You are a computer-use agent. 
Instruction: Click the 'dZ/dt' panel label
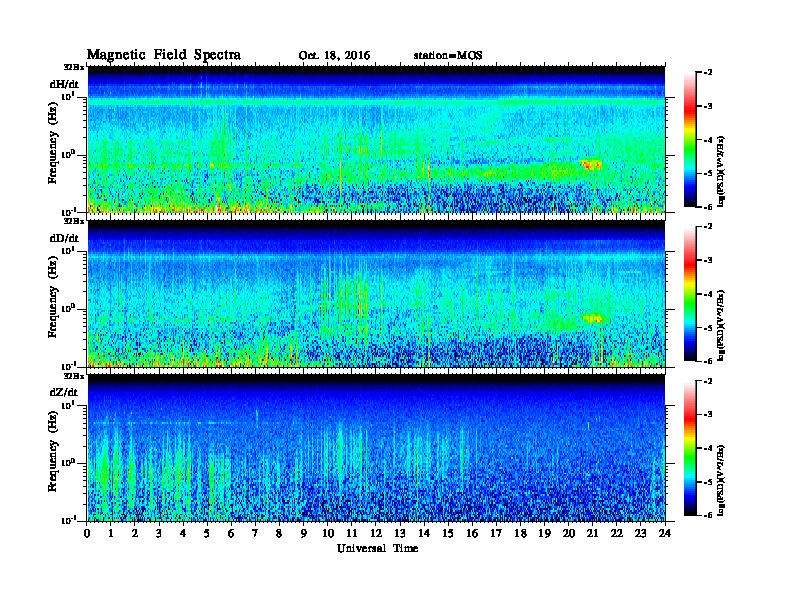pyautogui.click(x=64, y=392)
